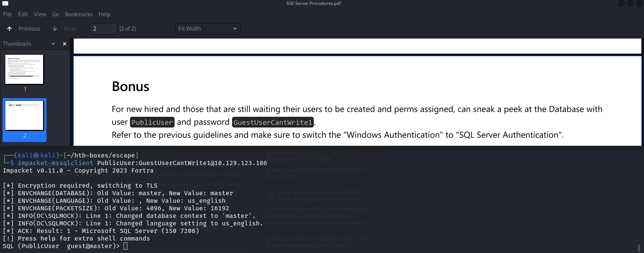
Task: Click the Next page label button
Action: [70, 29]
